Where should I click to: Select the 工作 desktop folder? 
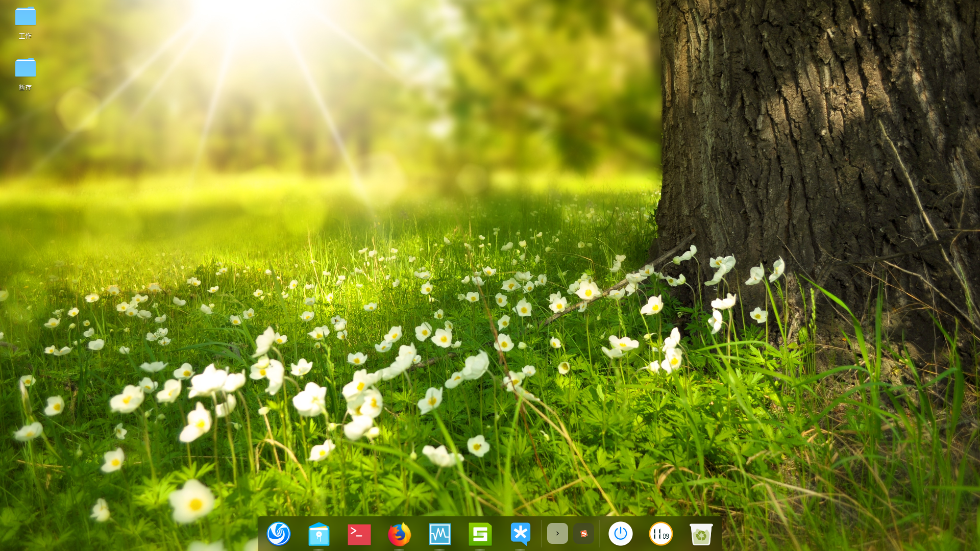pos(26,17)
